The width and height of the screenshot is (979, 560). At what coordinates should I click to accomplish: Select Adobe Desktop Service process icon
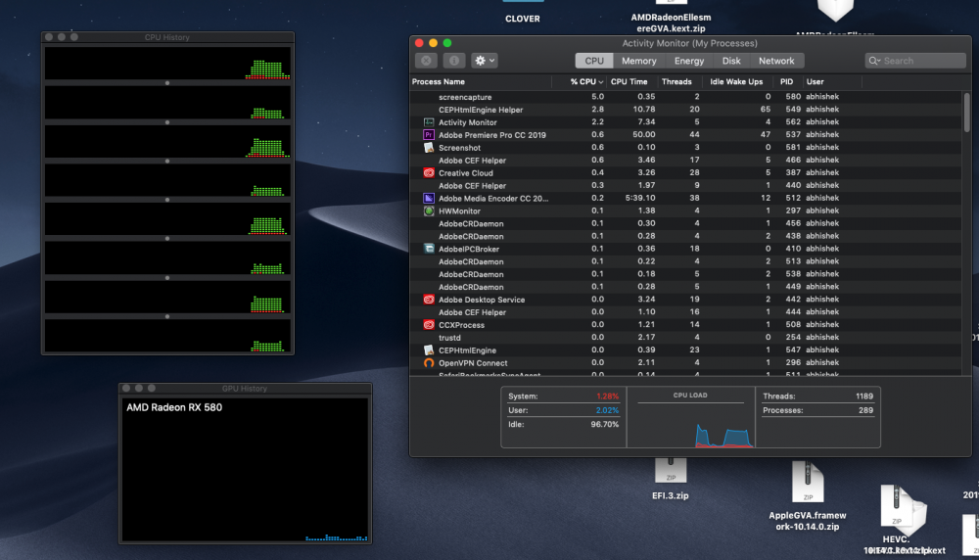coord(429,300)
